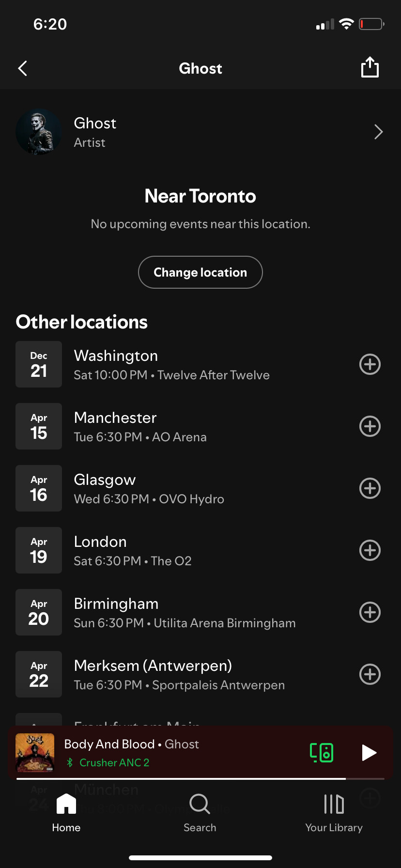Play Body And Blood track

click(x=369, y=753)
